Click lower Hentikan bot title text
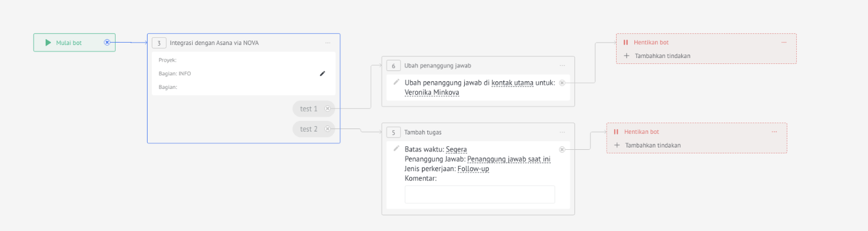 click(x=642, y=132)
